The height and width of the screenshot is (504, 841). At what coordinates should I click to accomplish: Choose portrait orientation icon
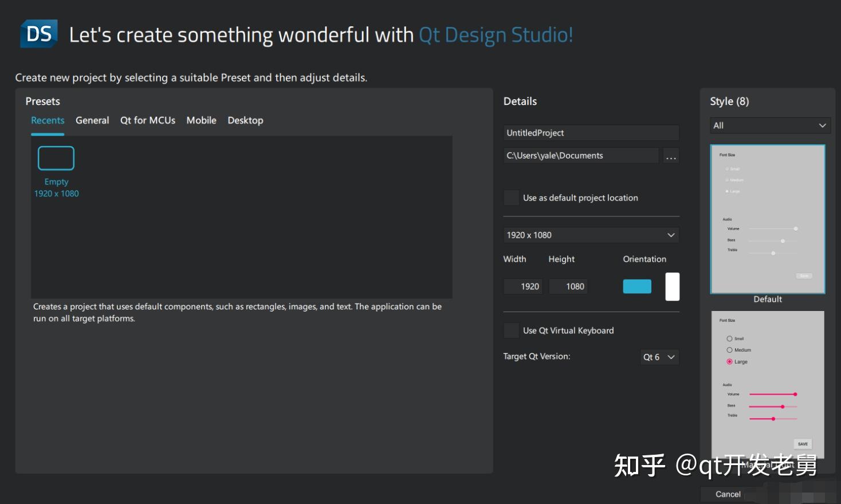[x=673, y=286]
